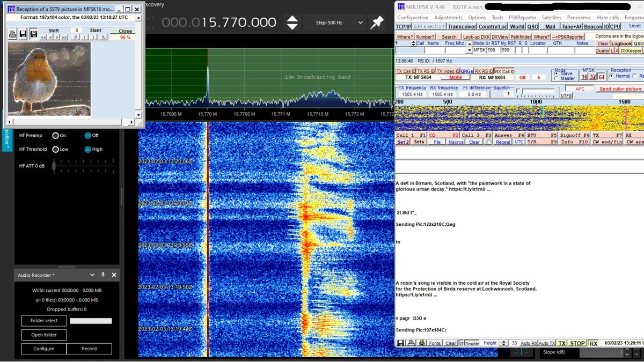The image size is (644, 362).
Task: Open the Adjustments menu
Action: (x=448, y=18)
